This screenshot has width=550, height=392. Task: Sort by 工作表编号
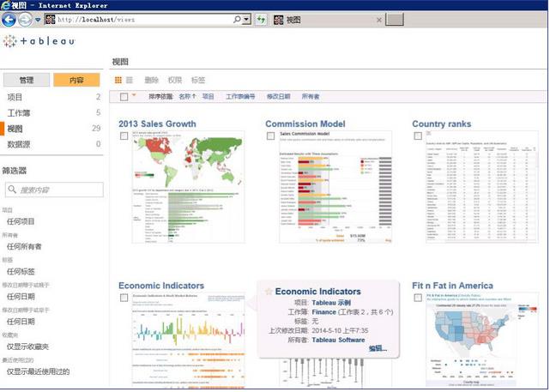tap(240, 96)
